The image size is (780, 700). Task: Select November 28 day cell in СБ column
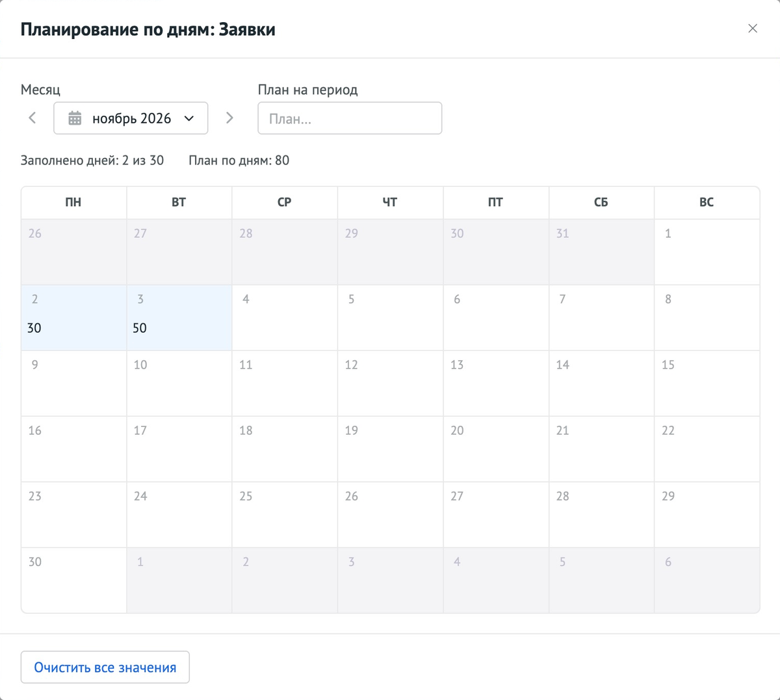[601, 515]
